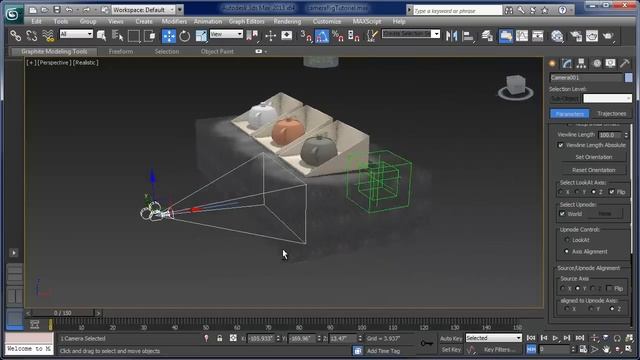
Task: Pick the Rectangular Selection Region tool
Action: [133, 36]
